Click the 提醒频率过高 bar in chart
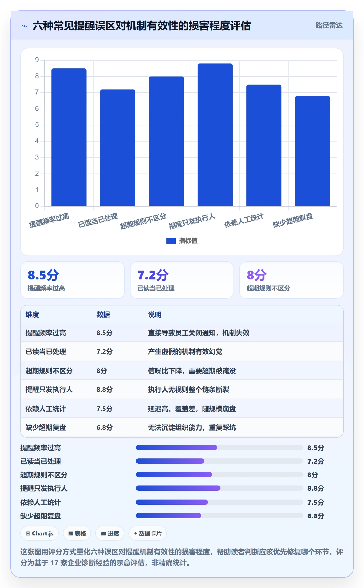364x588 pixels. click(69, 137)
